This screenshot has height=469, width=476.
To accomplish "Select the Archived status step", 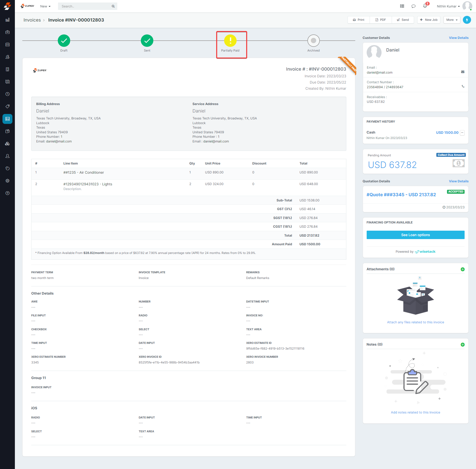I will click(313, 41).
